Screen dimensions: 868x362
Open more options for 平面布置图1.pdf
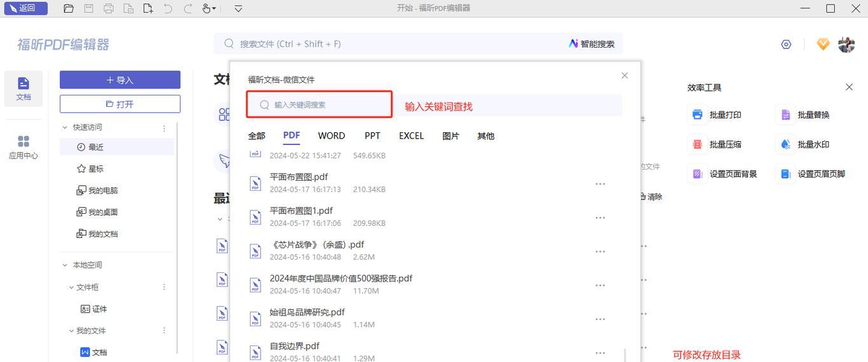click(x=600, y=218)
